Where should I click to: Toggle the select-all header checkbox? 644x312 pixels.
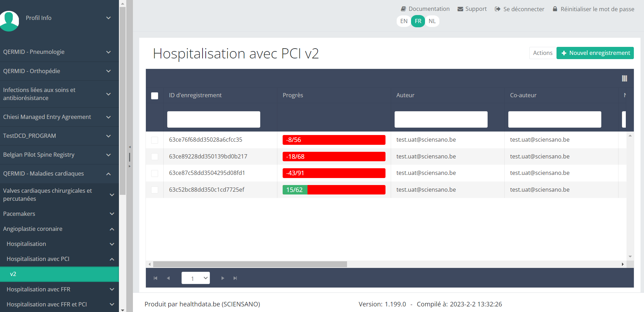coord(155,95)
